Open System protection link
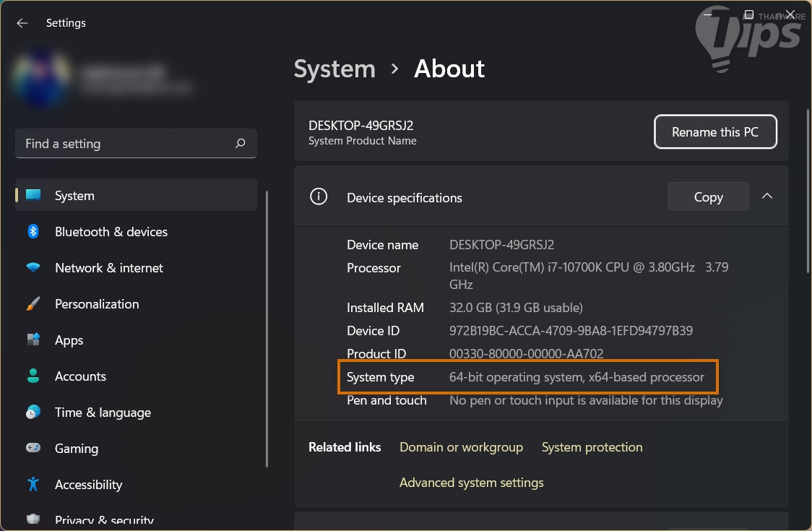Viewport: 812px width, 531px height. pyautogui.click(x=592, y=447)
